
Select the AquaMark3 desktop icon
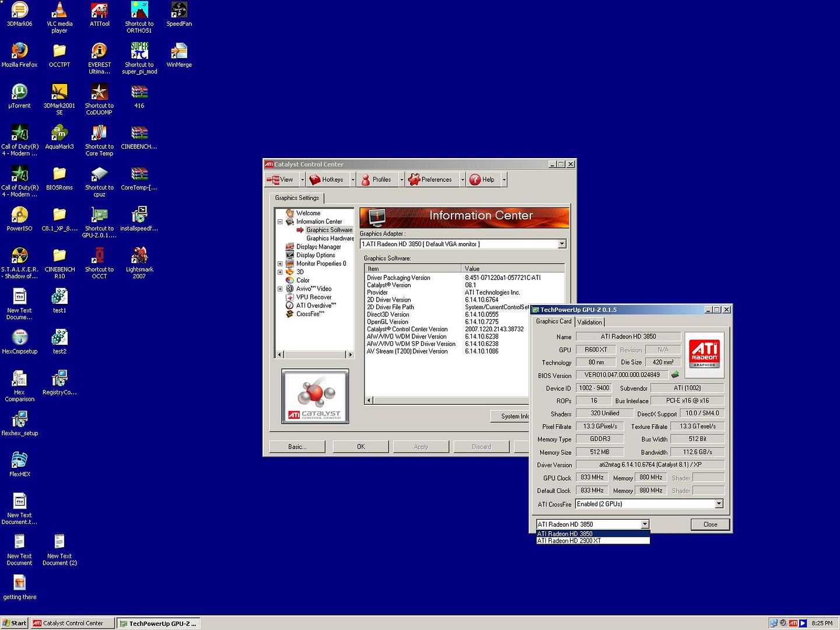coord(60,137)
